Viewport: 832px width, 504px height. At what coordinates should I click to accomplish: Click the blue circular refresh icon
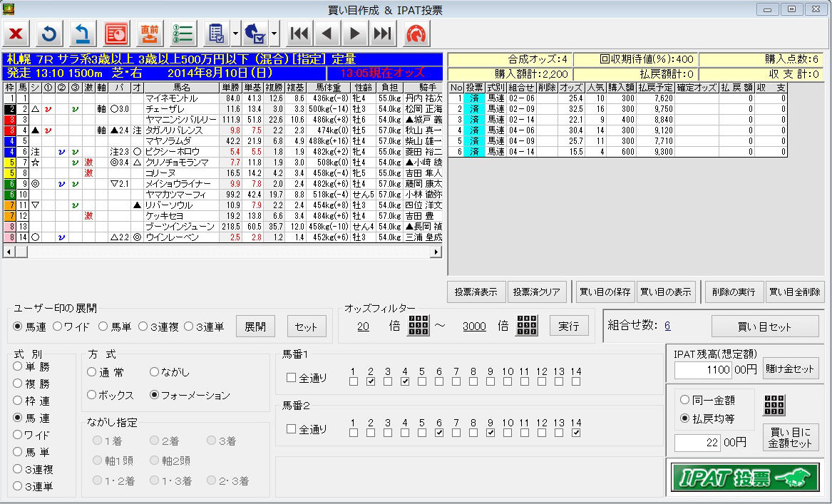49,34
